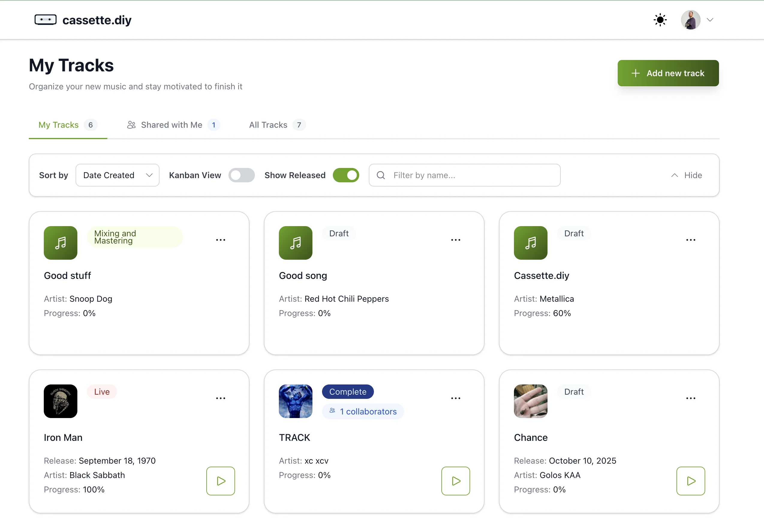Click music note icon on Good song card

coord(295,243)
